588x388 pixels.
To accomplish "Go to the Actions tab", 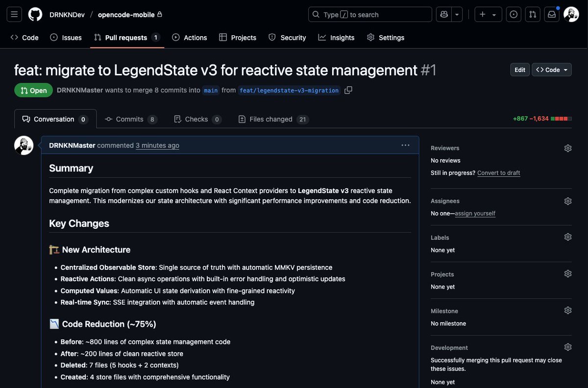I will point(190,37).
